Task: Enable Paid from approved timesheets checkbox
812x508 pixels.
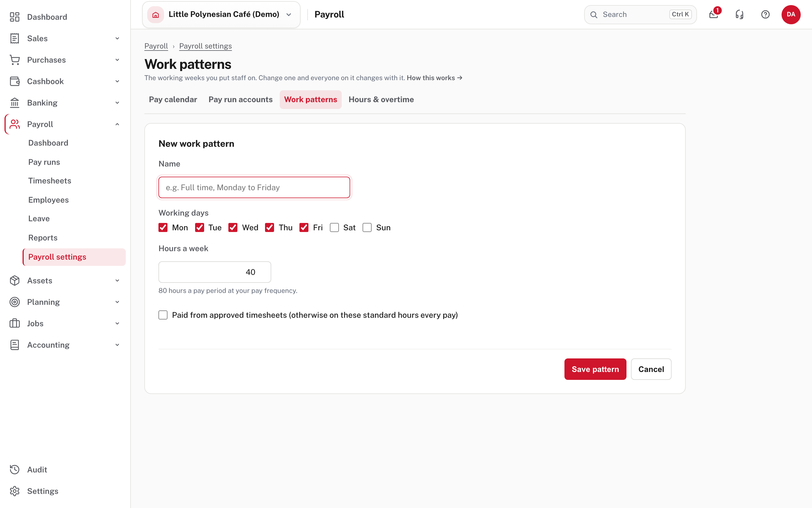Action: coord(163,315)
